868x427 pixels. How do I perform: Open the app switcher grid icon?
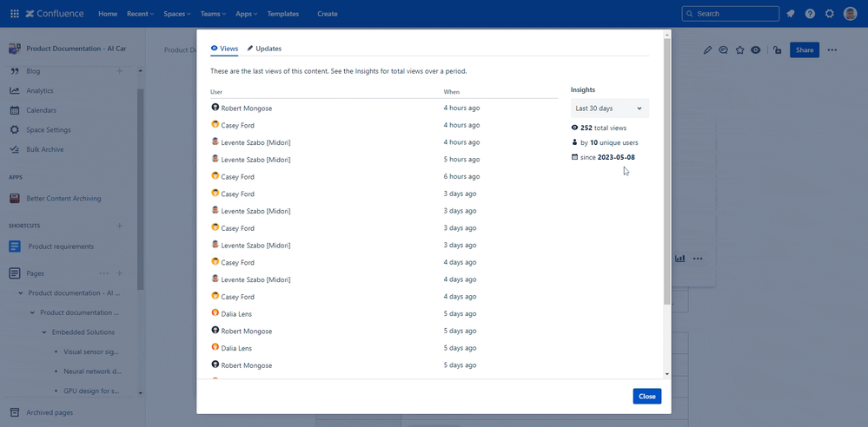(x=14, y=14)
